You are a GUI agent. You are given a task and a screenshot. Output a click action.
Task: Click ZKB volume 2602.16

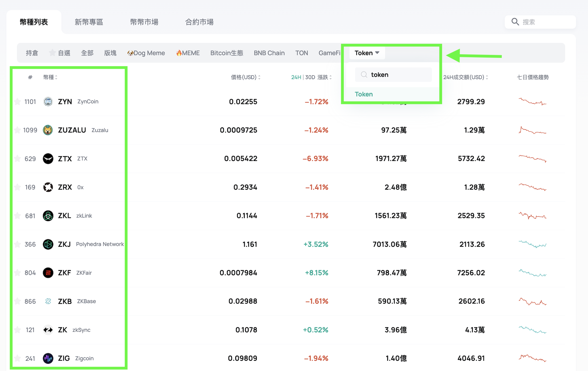[472, 301]
